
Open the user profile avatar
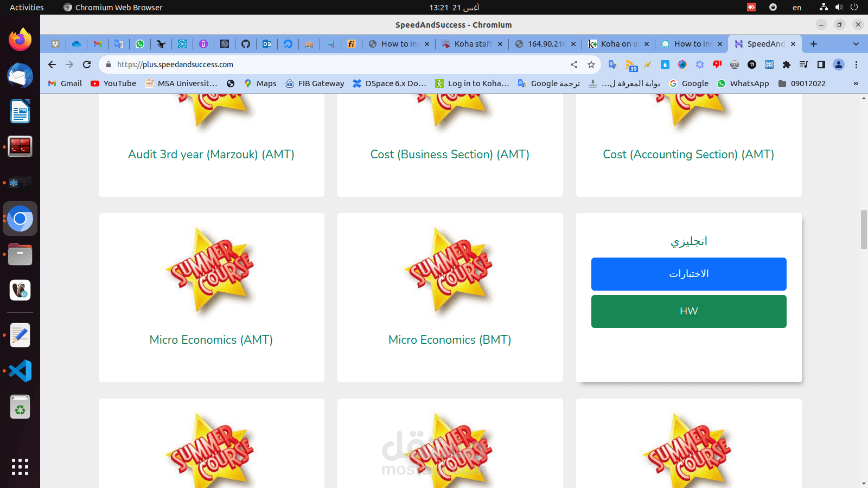click(x=839, y=65)
